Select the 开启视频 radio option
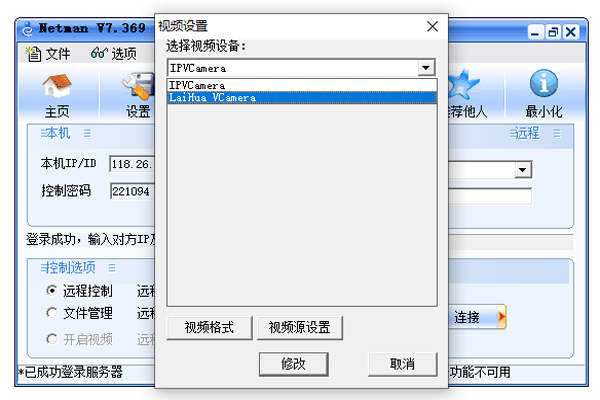Screen dimensions: 600x400 [x=52, y=339]
